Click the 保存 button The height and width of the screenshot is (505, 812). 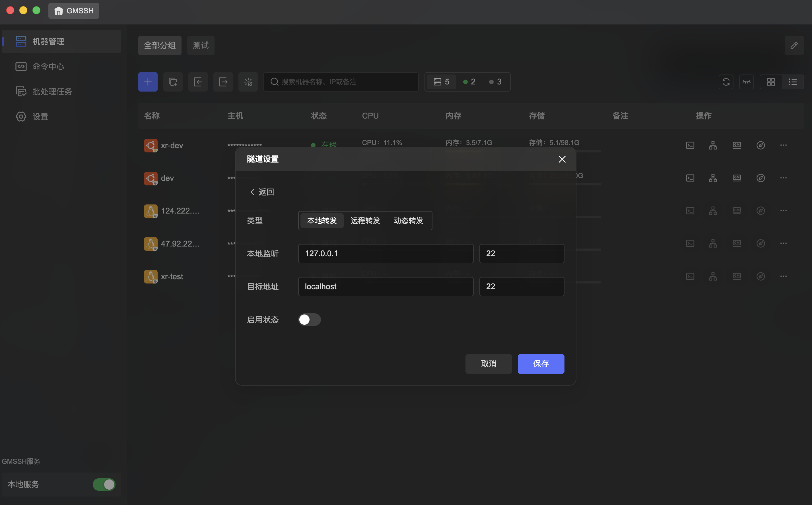pos(541,364)
